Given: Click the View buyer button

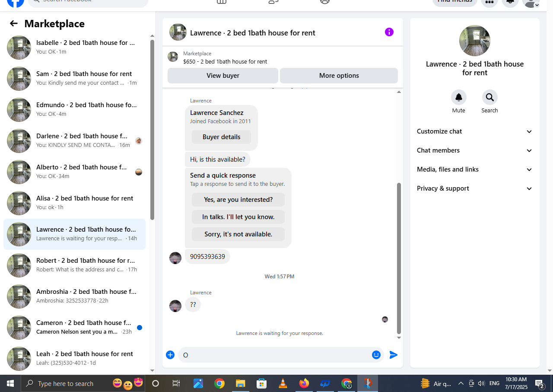Looking at the screenshot, I should click(223, 76).
